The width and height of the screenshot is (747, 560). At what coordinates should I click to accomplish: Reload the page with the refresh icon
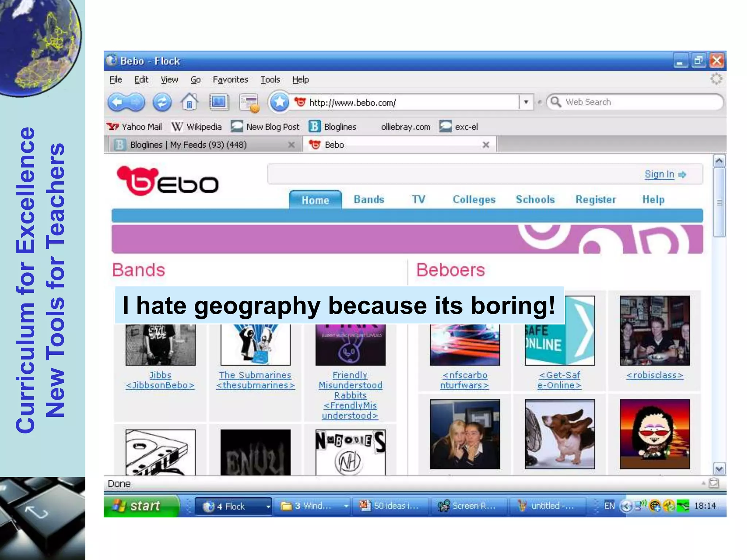162,102
